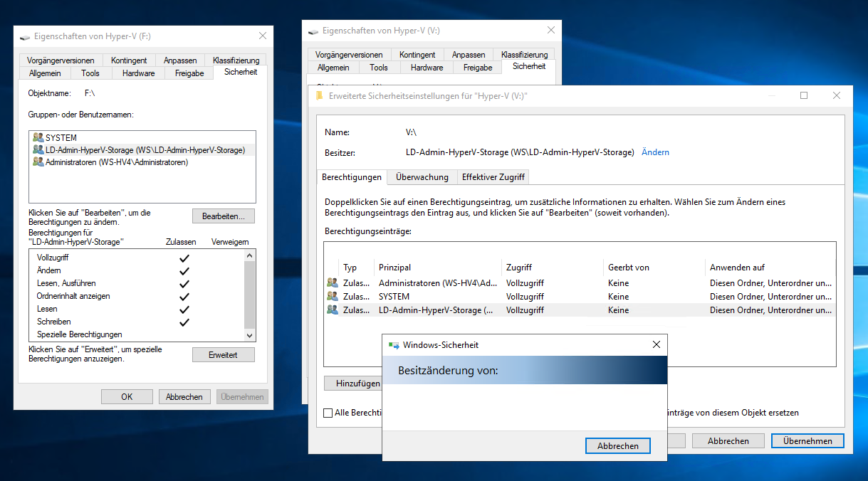Maximize the Erweiterte Sicherheitseinstellungen window
The image size is (868, 481).
point(804,95)
